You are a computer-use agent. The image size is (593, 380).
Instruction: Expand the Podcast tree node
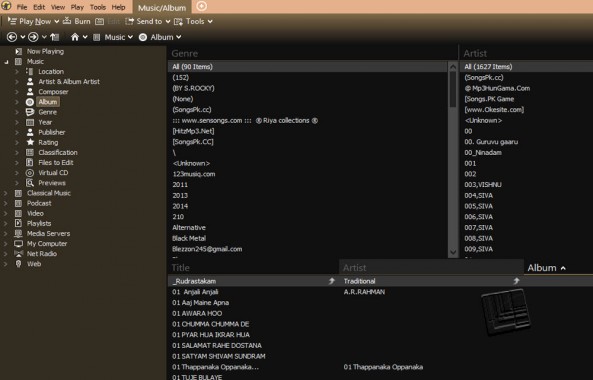pos(6,203)
